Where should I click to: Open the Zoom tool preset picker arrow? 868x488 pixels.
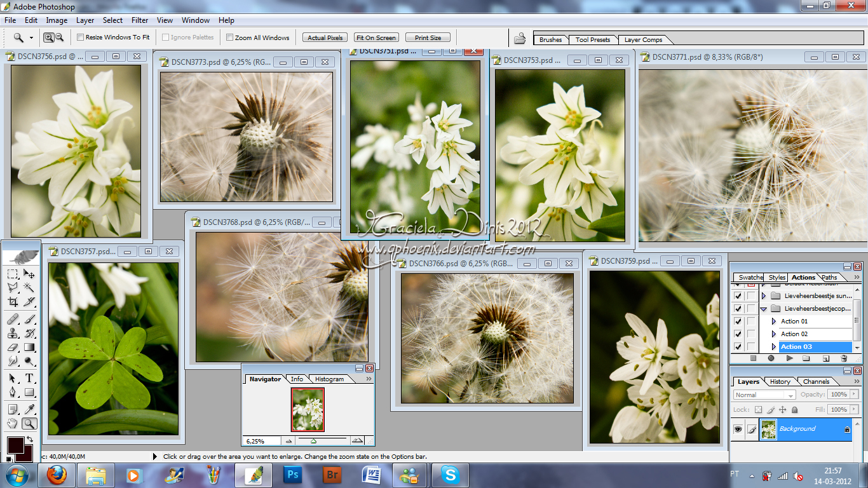(x=31, y=37)
